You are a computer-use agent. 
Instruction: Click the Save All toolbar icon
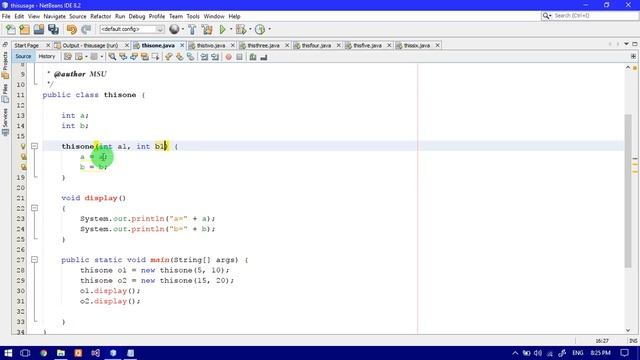(53, 29)
